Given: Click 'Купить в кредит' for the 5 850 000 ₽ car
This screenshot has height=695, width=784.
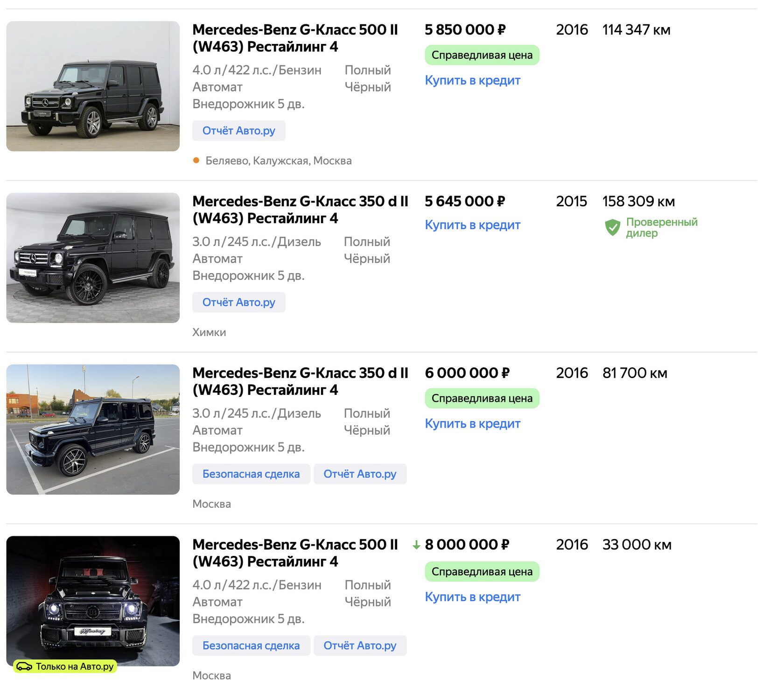Looking at the screenshot, I should 472,80.
